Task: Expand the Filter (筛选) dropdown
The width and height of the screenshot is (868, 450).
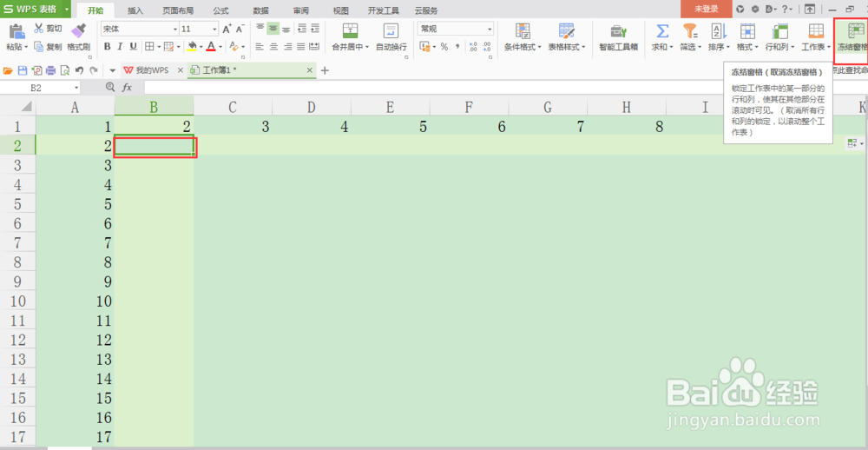Action: (x=699, y=48)
